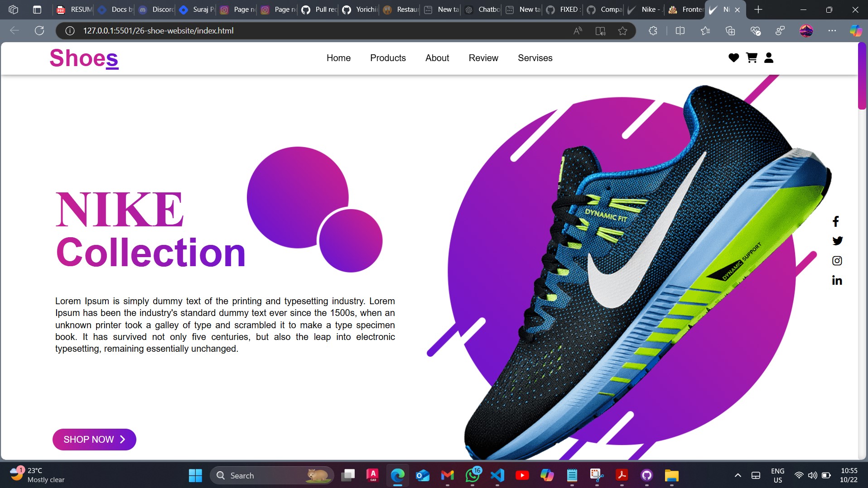Open the LinkedIn social icon

pyautogui.click(x=837, y=281)
